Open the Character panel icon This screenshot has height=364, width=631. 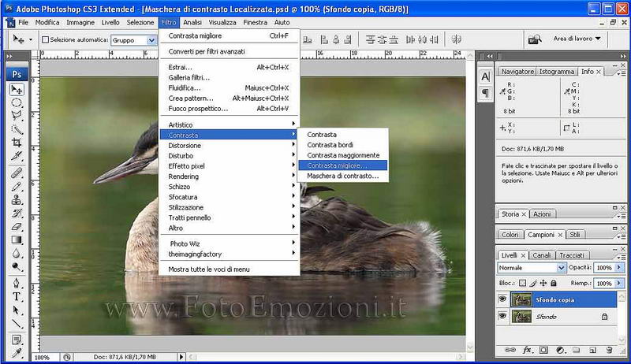click(x=486, y=76)
